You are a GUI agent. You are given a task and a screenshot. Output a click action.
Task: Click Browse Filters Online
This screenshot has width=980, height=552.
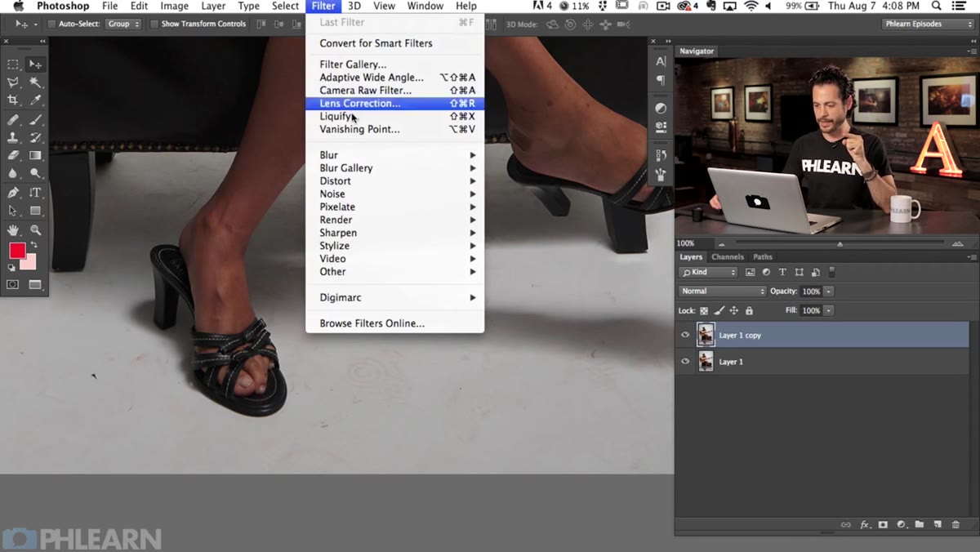[395, 323]
